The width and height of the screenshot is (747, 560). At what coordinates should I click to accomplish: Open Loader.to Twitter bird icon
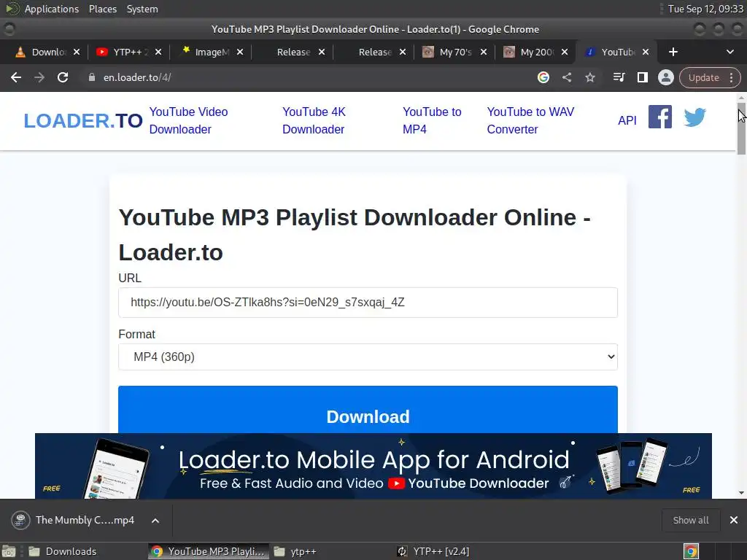click(694, 117)
